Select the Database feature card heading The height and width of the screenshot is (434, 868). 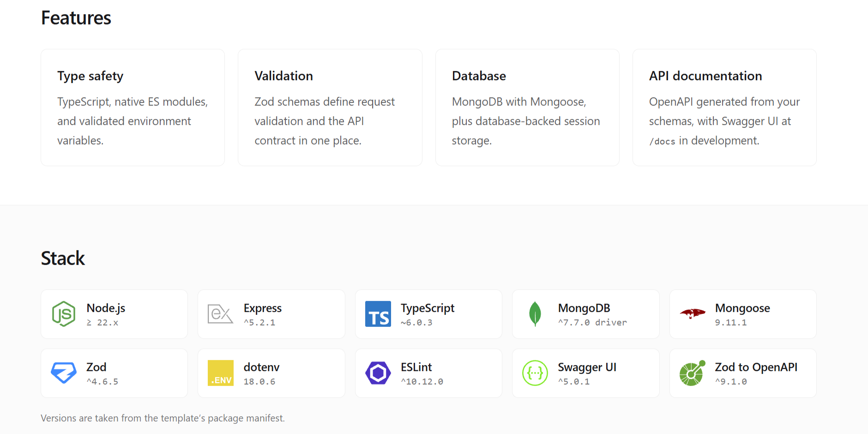479,76
